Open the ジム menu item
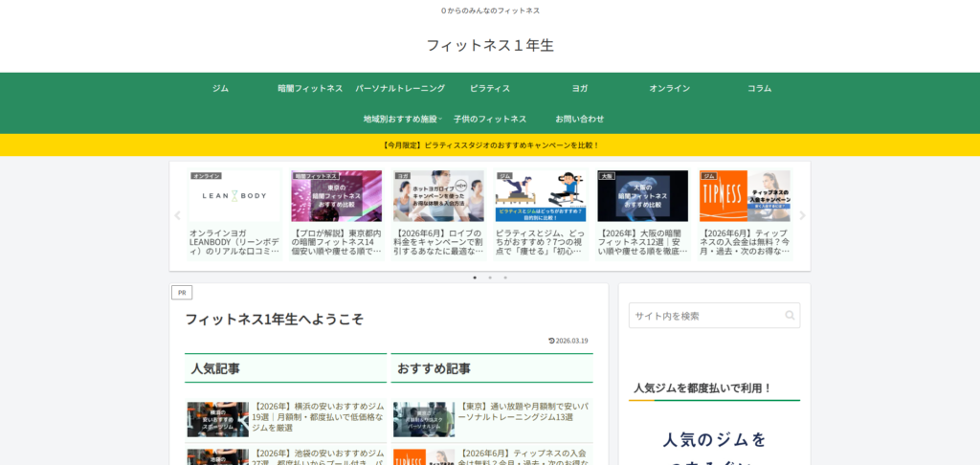Image resolution: width=980 pixels, height=465 pixels. click(x=220, y=89)
